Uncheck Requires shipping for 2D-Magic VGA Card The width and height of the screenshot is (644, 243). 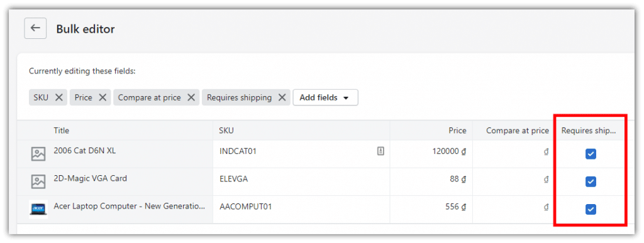591,181
